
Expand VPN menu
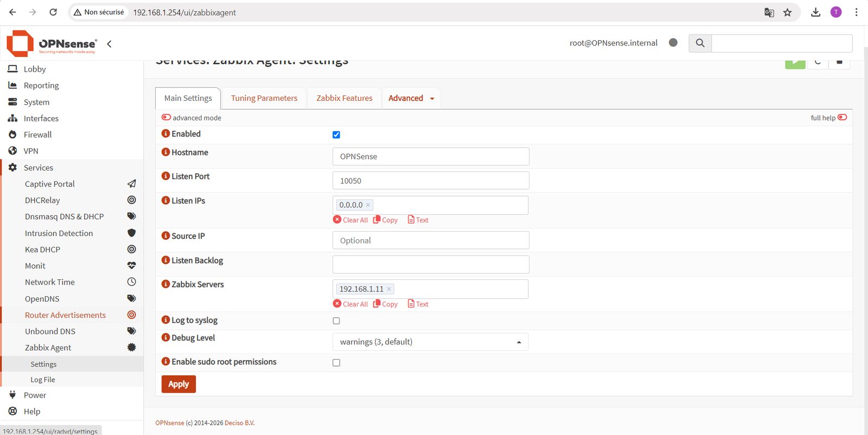[x=31, y=151]
